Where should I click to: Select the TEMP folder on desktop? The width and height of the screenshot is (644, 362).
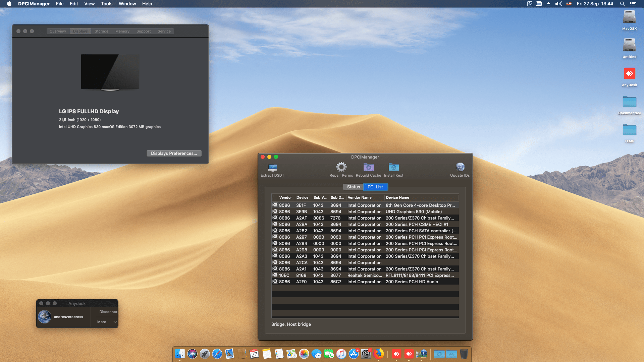pos(629,133)
